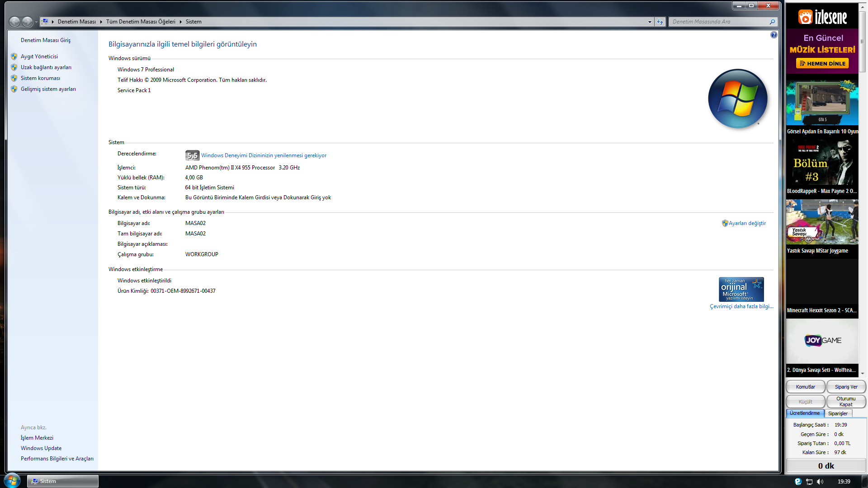Open Performans Bilgileri ve Araçları link

(x=57, y=459)
